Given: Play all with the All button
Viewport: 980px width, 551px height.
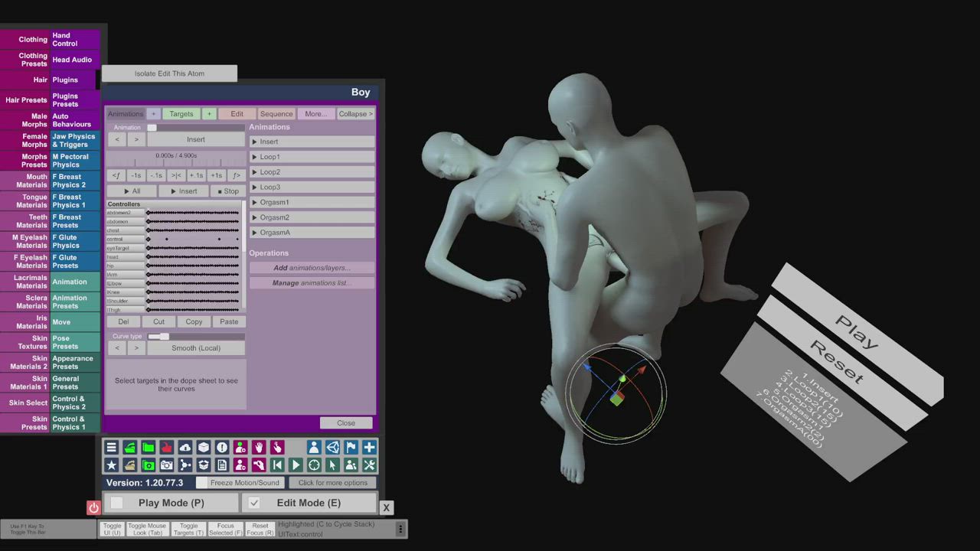Looking at the screenshot, I should click(132, 191).
